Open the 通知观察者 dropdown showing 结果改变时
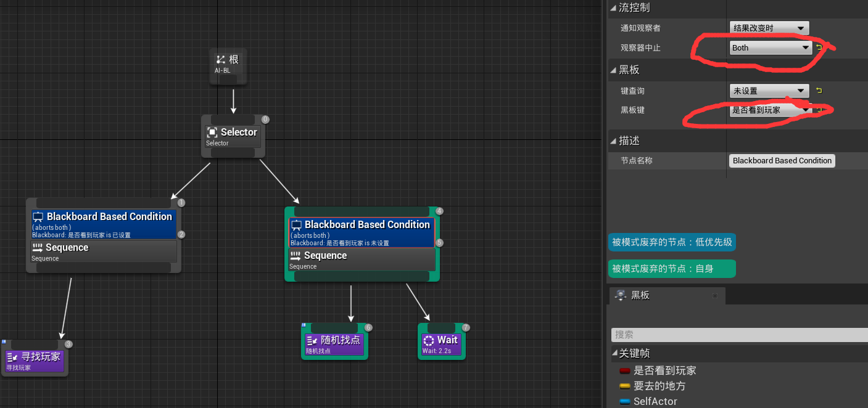868x408 pixels. coord(769,28)
